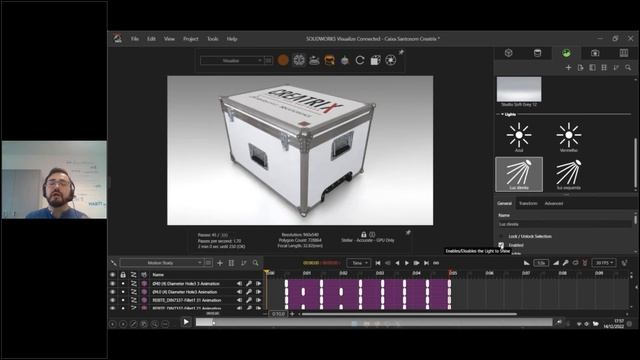Click the teapot icon in main toolbar
This screenshot has height=360, width=640.
[x=345, y=60]
